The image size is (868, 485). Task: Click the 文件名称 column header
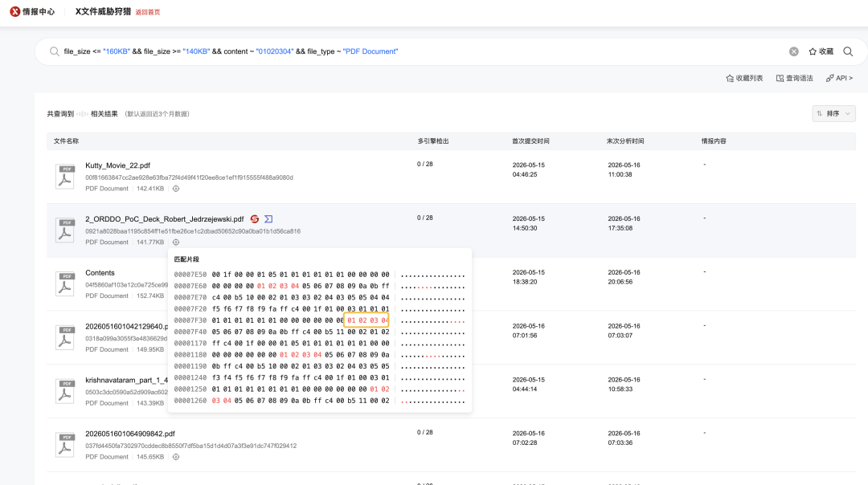pos(66,141)
